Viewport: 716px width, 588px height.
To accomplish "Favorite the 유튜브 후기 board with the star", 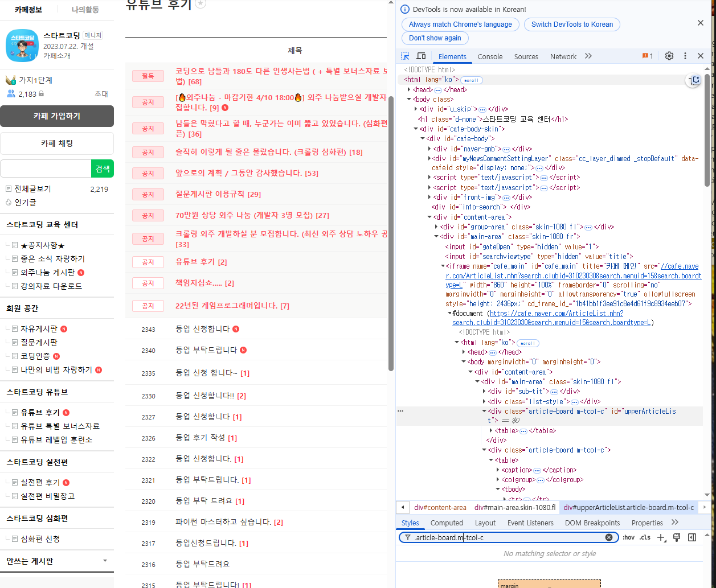I will point(201,3).
